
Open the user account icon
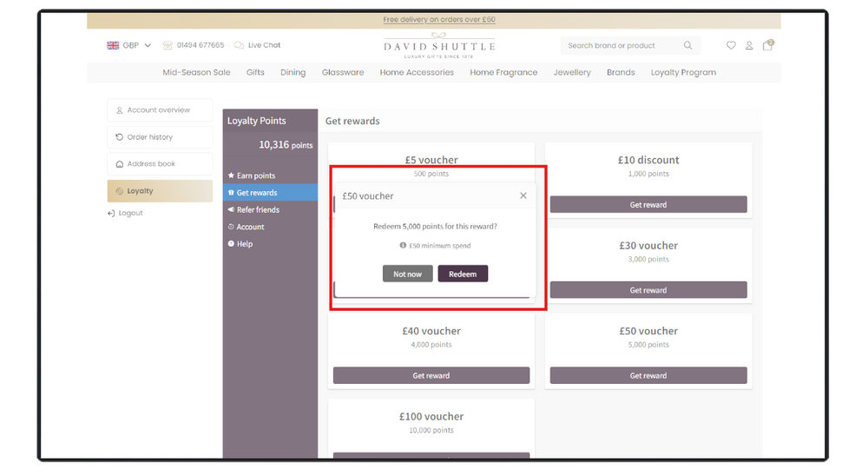click(x=749, y=46)
